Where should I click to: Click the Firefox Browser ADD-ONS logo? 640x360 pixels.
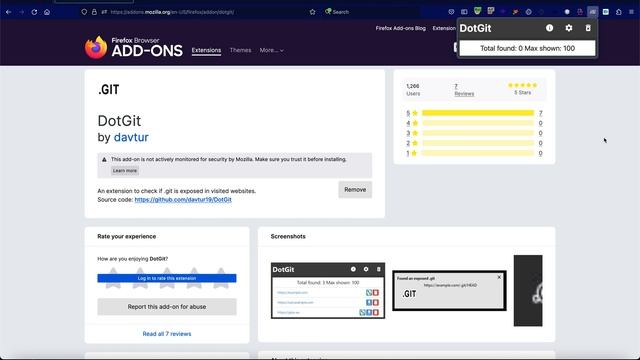(133, 47)
